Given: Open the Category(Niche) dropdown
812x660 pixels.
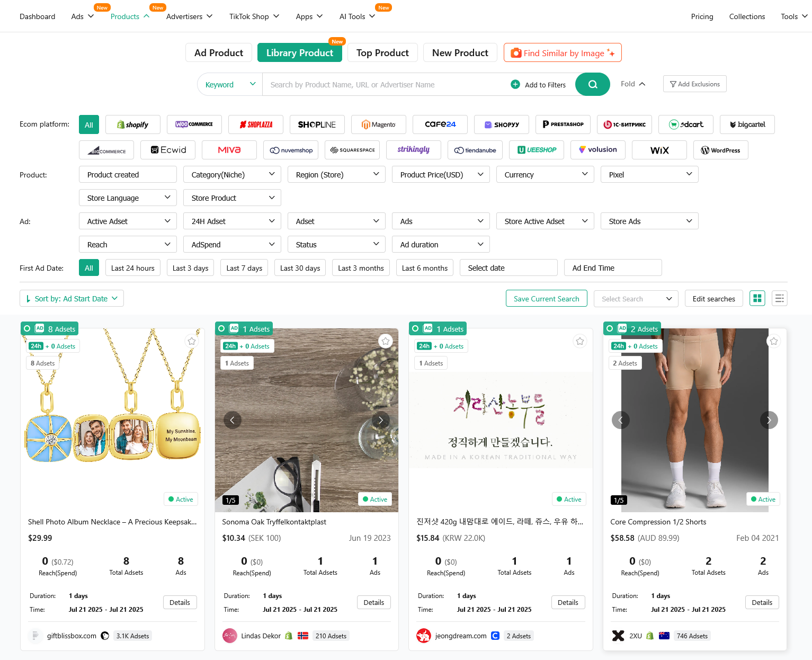Looking at the screenshot, I should point(232,174).
